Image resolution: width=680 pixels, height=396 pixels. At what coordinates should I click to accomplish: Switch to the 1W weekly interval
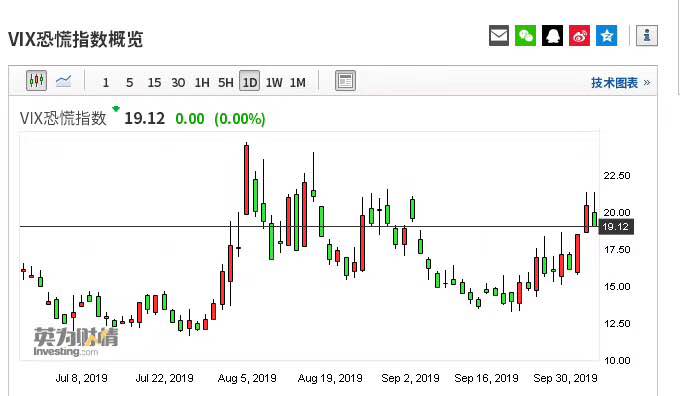pos(274,82)
